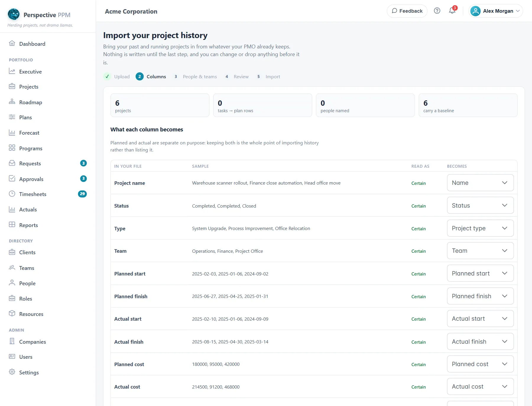Open the Project type dropdown
Screen dimensions: 532x406
click(480, 228)
